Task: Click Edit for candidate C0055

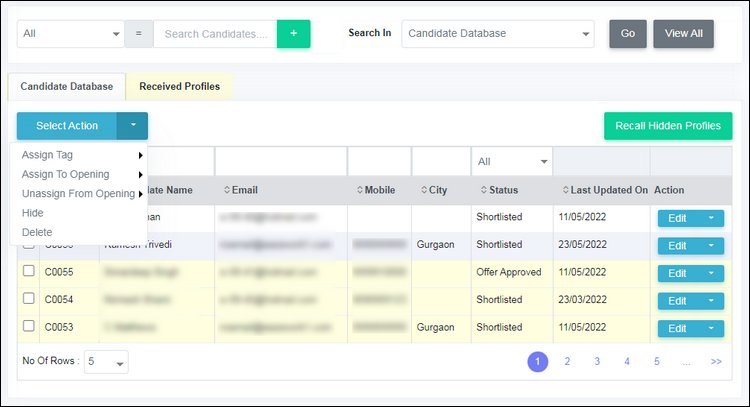Action: pos(677,273)
